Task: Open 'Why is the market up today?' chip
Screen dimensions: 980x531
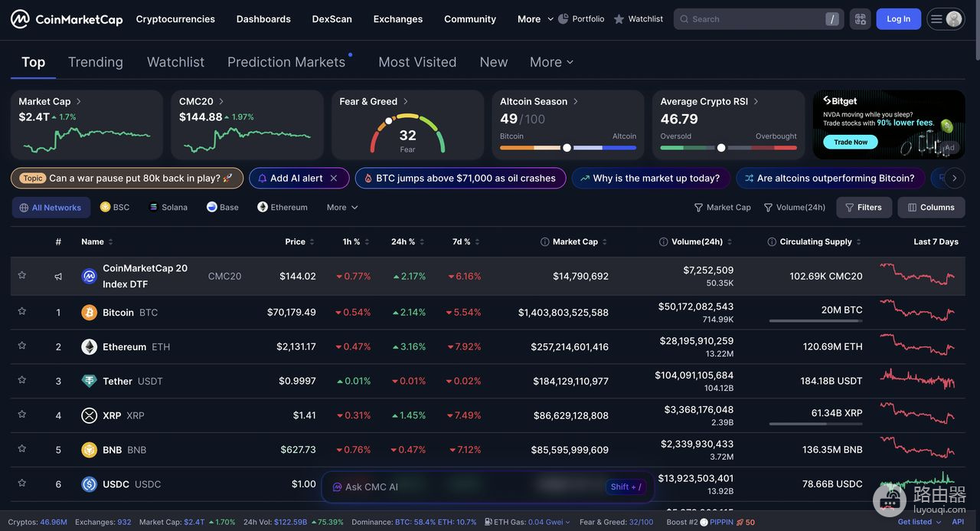Action: (x=649, y=179)
